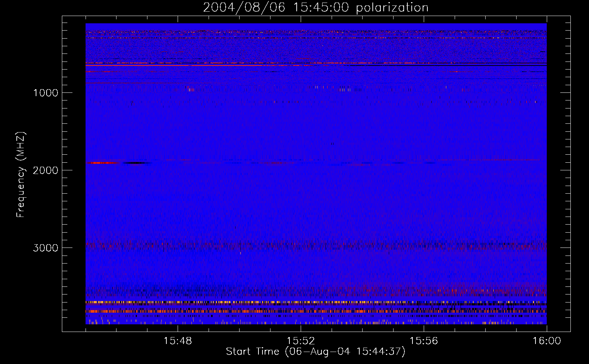This screenshot has width=589, height=364.
Task: Click the 3000 frequency tick label
Action: coord(46,248)
